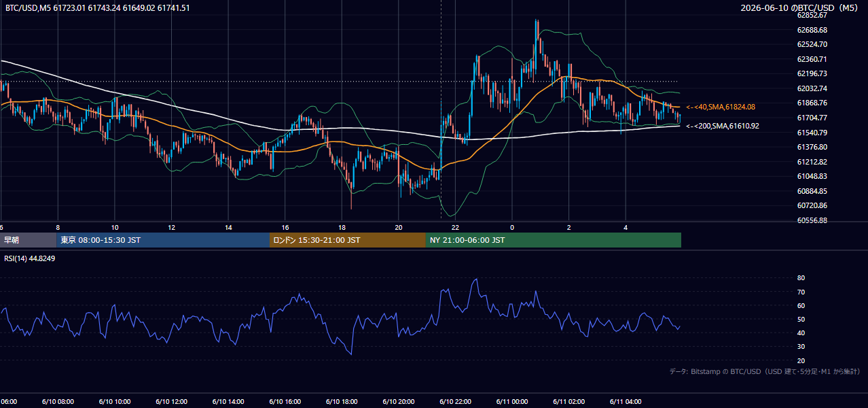Click hour label 4 under price chart
868x408 pixels.
tap(626, 227)
